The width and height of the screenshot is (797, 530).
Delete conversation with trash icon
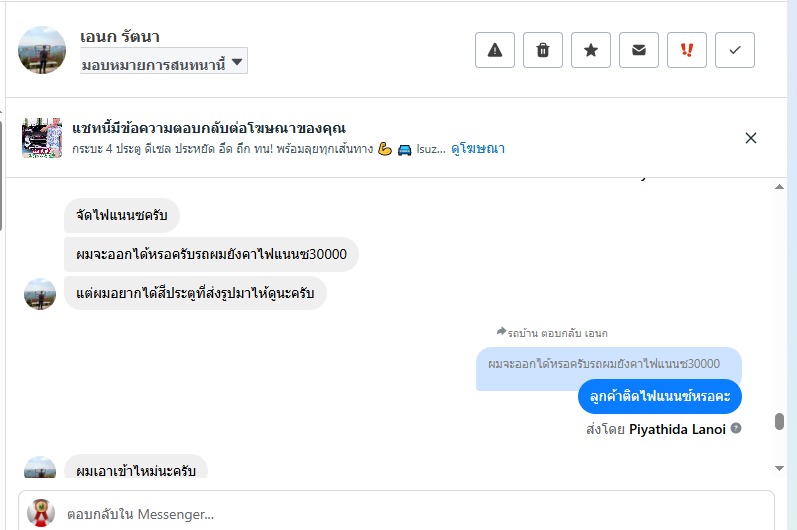(543, 50)
